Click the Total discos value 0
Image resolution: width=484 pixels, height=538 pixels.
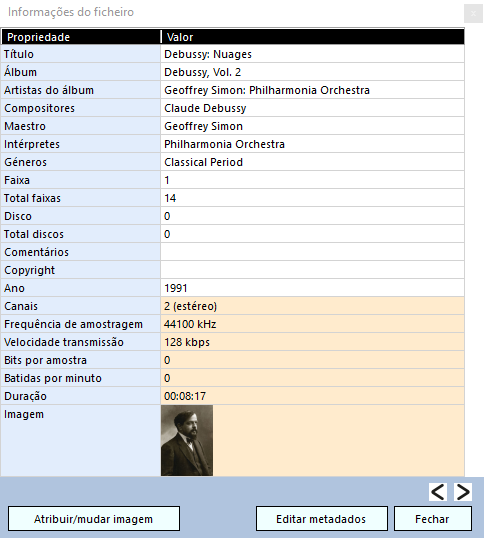[x=167, y=234]
